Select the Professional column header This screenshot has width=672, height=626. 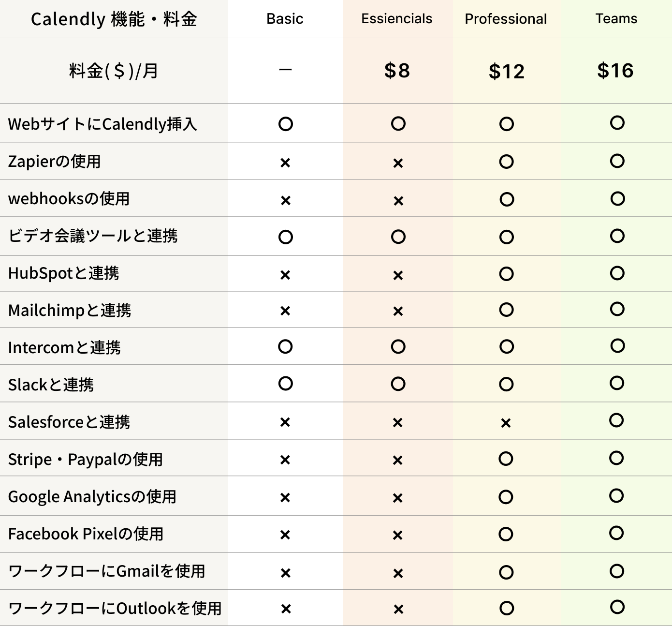click(506, 19)
